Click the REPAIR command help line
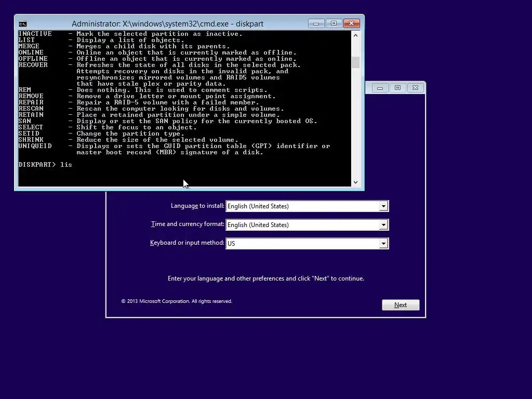This screenshot has height=399, width=532. coord(139,102)
